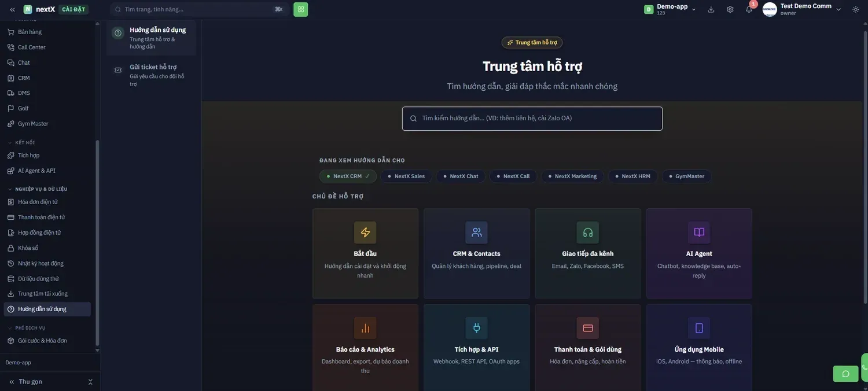Click the CÀI ĐẶT badge
This screenshot has height=391, width=868.
click(73, 9)
